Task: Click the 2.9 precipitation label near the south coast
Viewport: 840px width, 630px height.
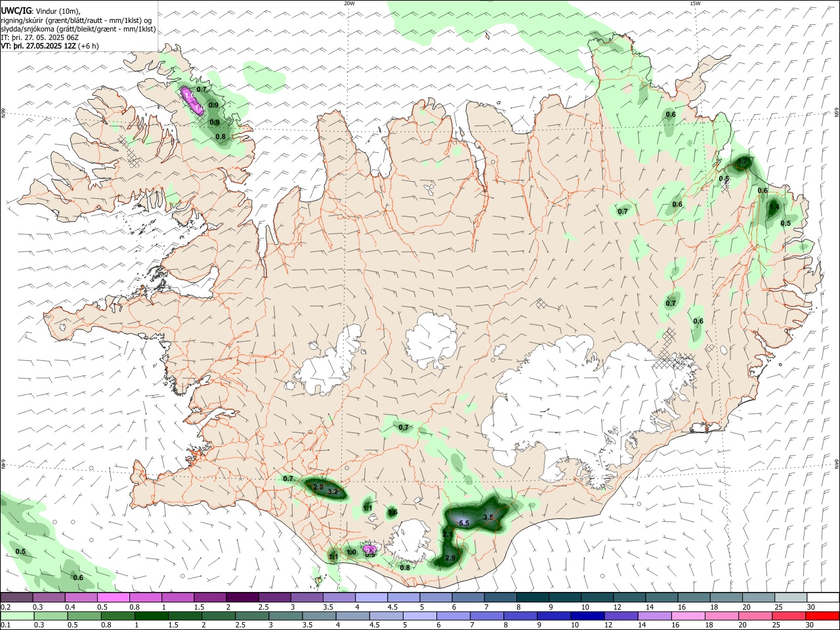Action: pos(450,558)
